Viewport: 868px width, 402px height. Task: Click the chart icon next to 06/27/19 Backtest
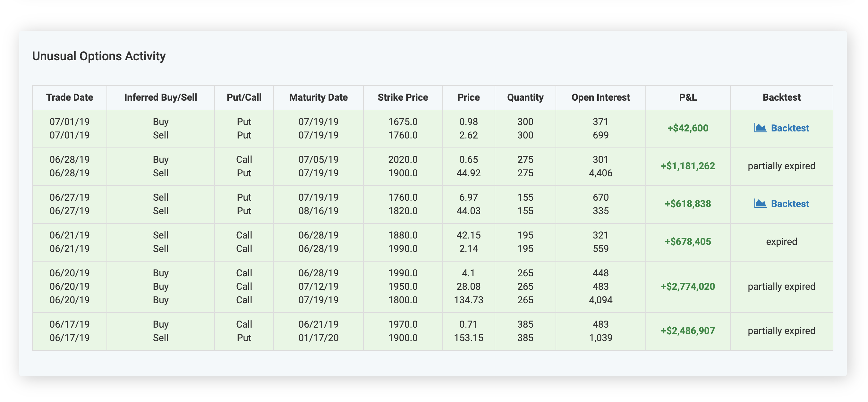point(761,203)
